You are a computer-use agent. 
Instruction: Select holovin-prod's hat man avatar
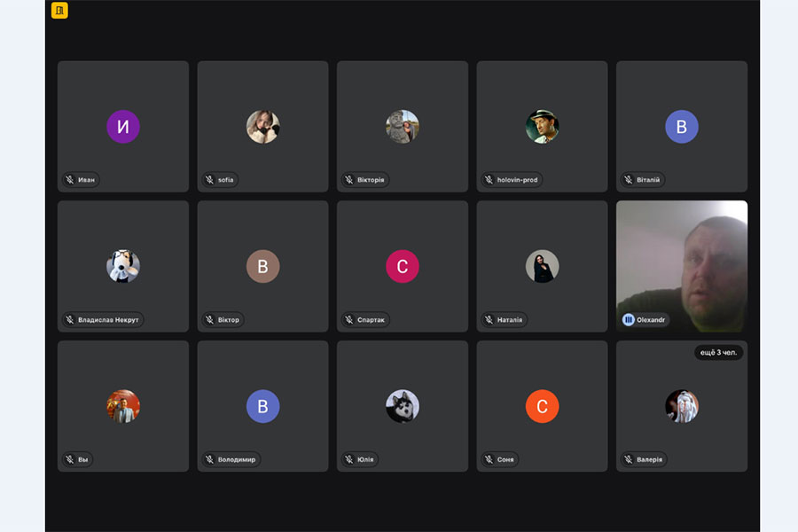542,126
